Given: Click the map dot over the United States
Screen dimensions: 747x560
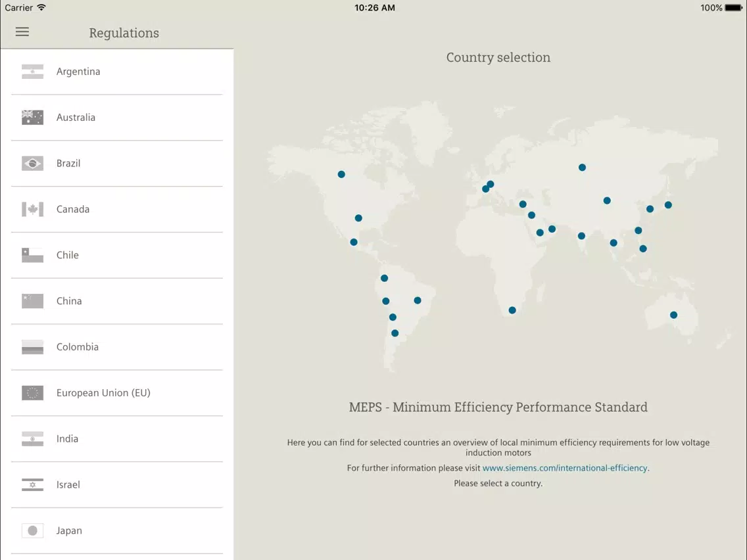Looking at the screenshot, I should (x=358, y=218).
